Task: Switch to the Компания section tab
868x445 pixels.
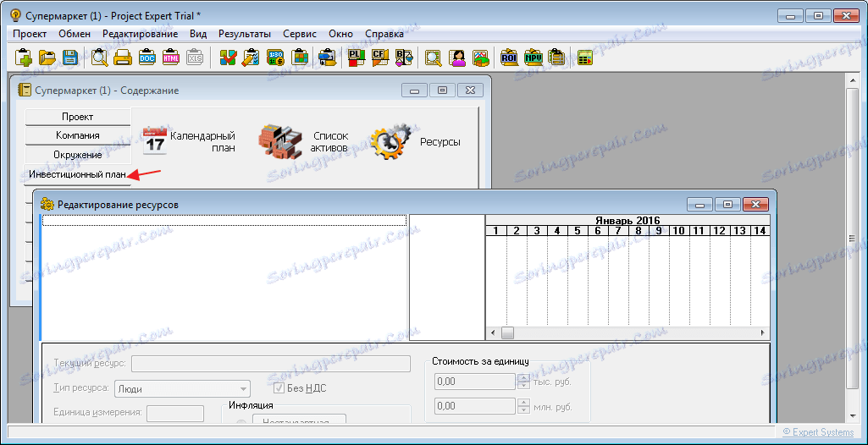Action: 78,135
